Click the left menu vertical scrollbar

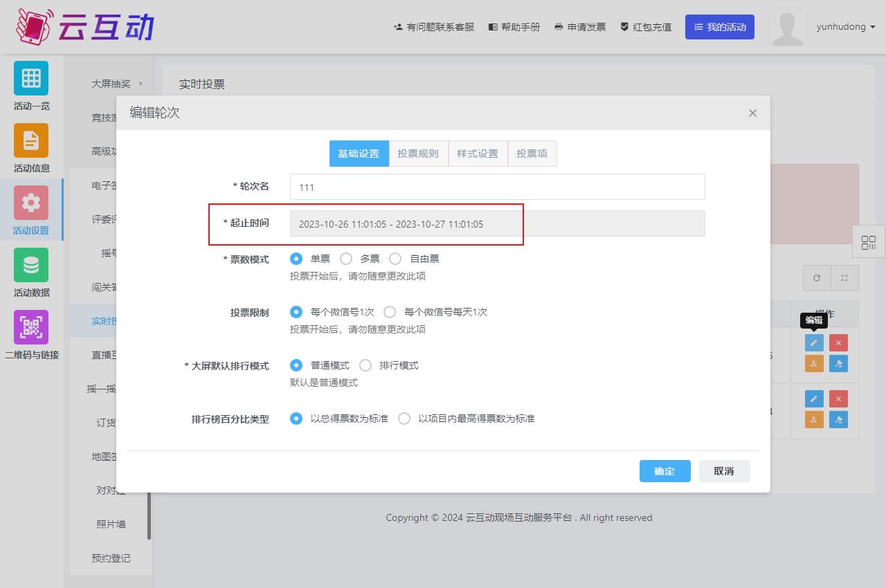coord(150,515)
